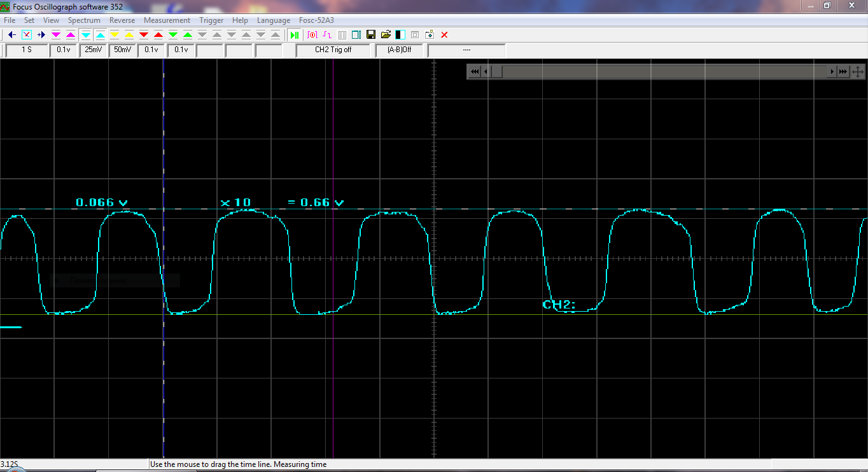Viewport: 868px width, 472px height.
Task: Click the cyan-boxed X icon in toolbar
Action: tap(27, 35)
